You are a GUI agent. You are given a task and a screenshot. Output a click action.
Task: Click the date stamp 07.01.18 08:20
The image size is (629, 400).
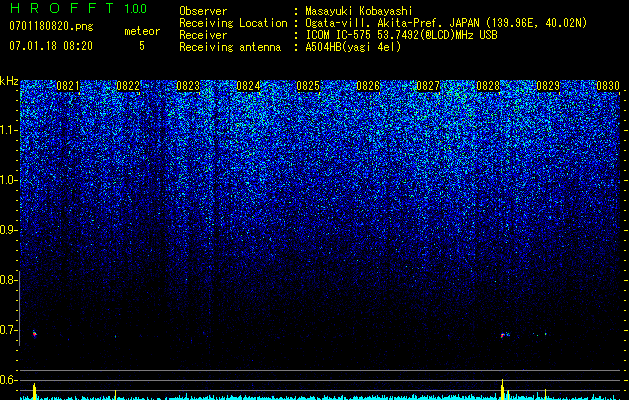coord(51,46)
